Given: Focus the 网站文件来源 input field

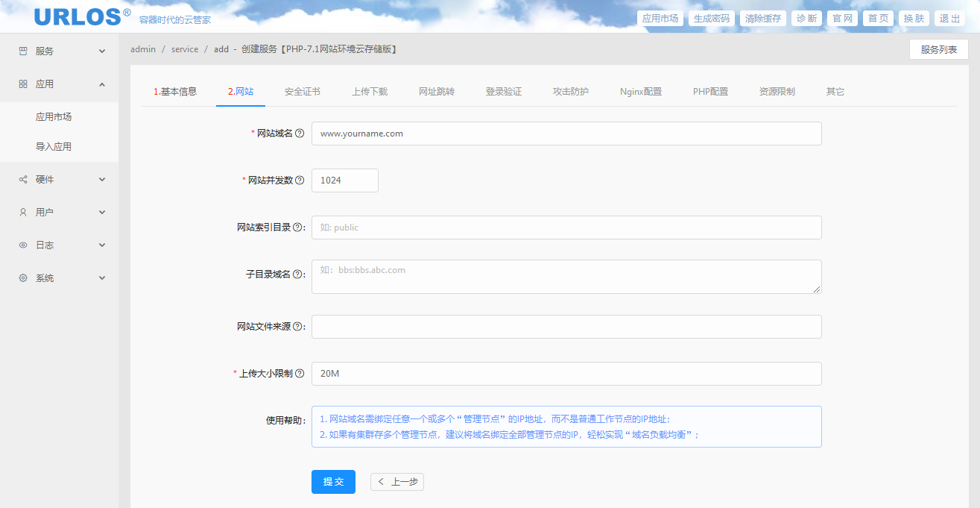Looking at the screenshot, I should pos(566,327).
